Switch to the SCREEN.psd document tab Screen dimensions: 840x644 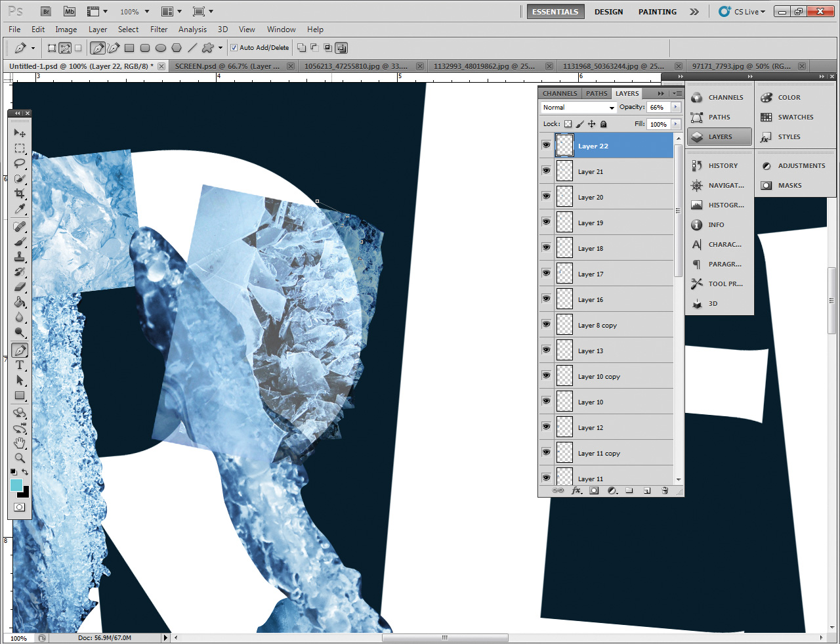coord(227,66)
